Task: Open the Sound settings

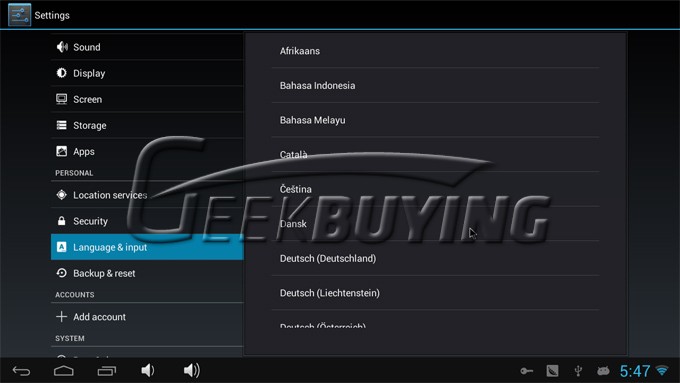Action: (x=147, y=47)
